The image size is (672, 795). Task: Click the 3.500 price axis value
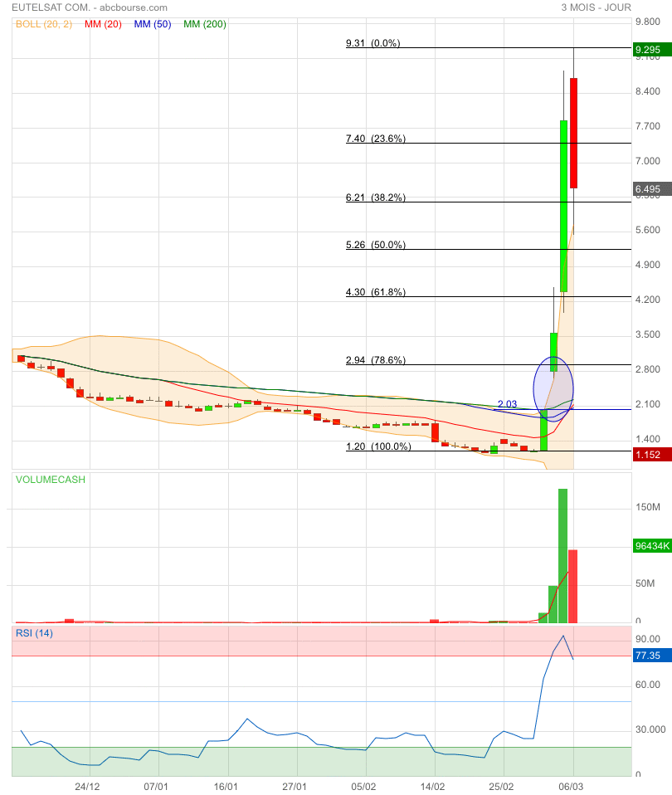click(x=648, y=334)
